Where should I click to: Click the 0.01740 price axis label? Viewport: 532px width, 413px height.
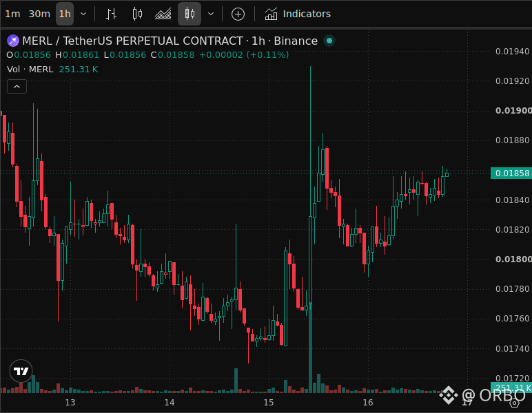(x=512, y=348)
